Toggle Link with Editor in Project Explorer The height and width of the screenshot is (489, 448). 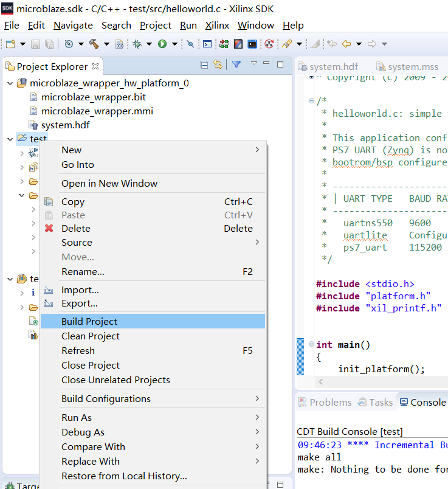tap(218, 65)
